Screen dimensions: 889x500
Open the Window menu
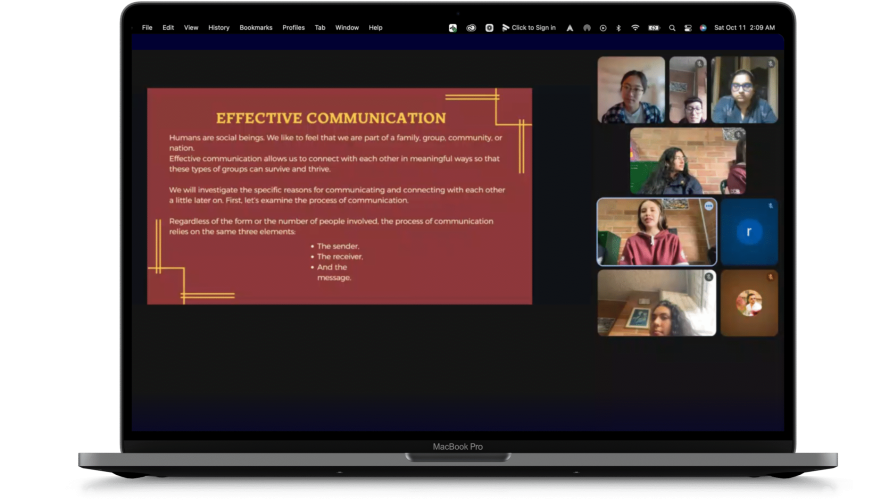(x=347, y=28)
